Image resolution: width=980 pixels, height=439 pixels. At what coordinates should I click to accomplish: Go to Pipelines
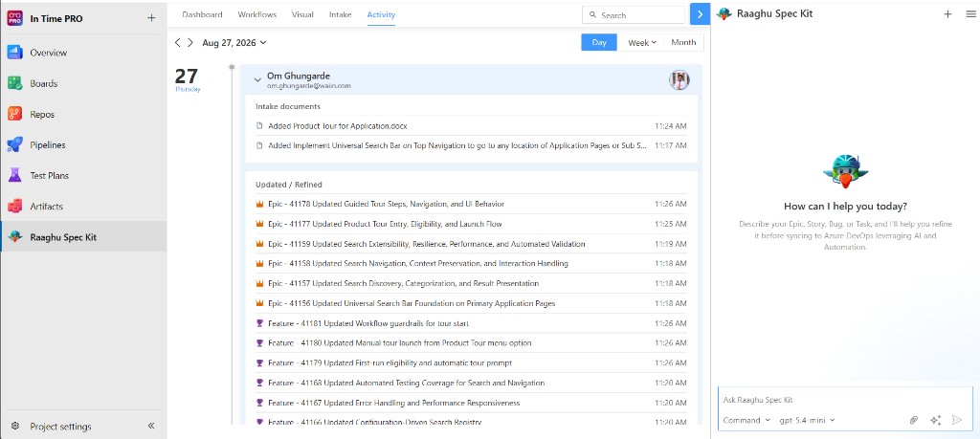pos(83,144)
